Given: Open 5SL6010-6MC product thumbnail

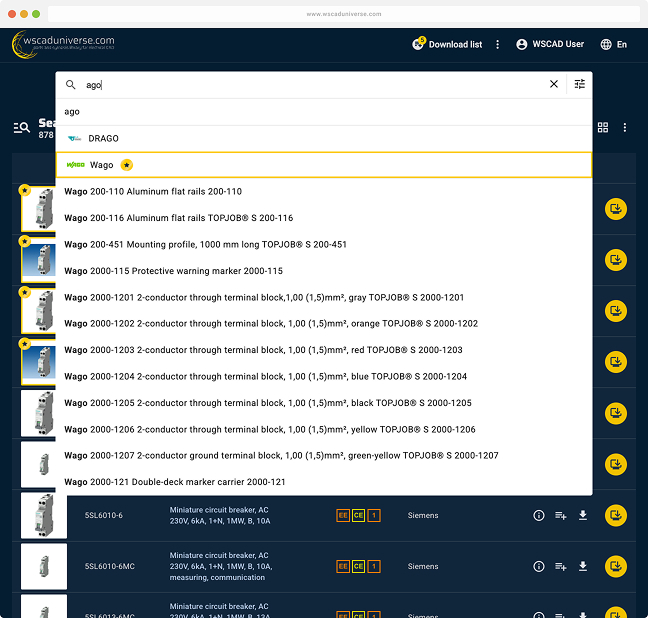Looking at the screenshot, I should click(44, 566).
